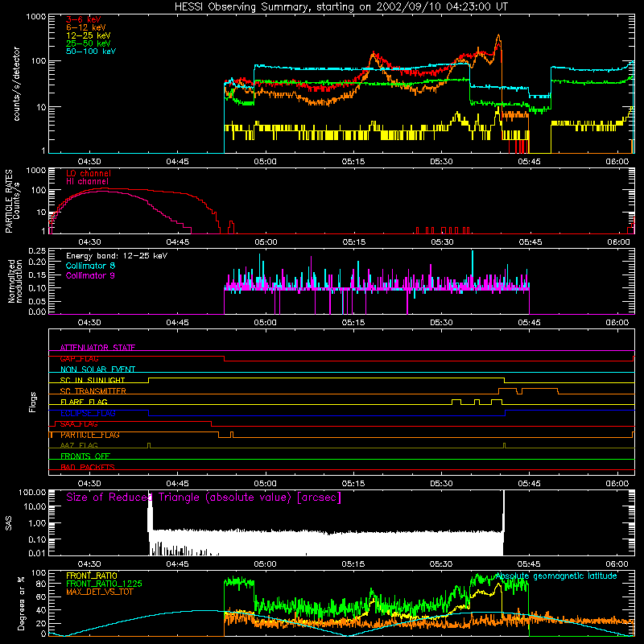
Task: Click the SC_TRANSMITTER flag label
Action: (93, 391)
